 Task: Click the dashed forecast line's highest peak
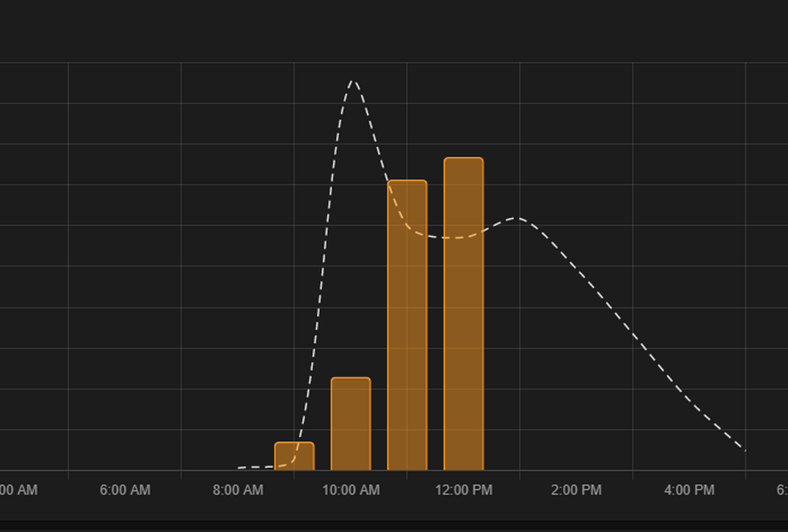pos(354,81)
